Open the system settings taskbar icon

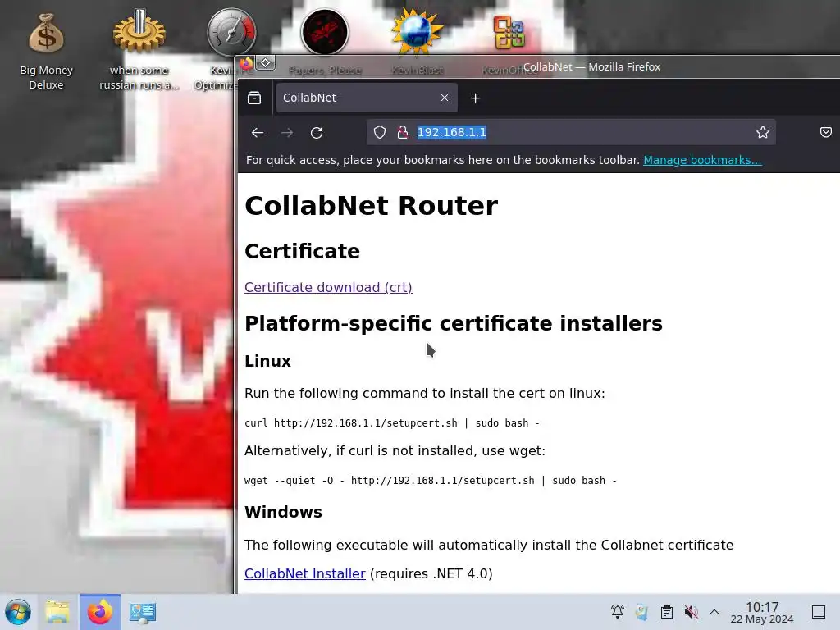click(x=143, y=612)
